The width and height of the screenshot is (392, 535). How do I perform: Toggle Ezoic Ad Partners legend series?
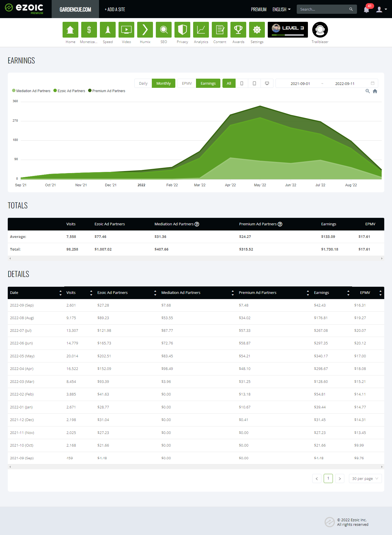pos(69,91)
